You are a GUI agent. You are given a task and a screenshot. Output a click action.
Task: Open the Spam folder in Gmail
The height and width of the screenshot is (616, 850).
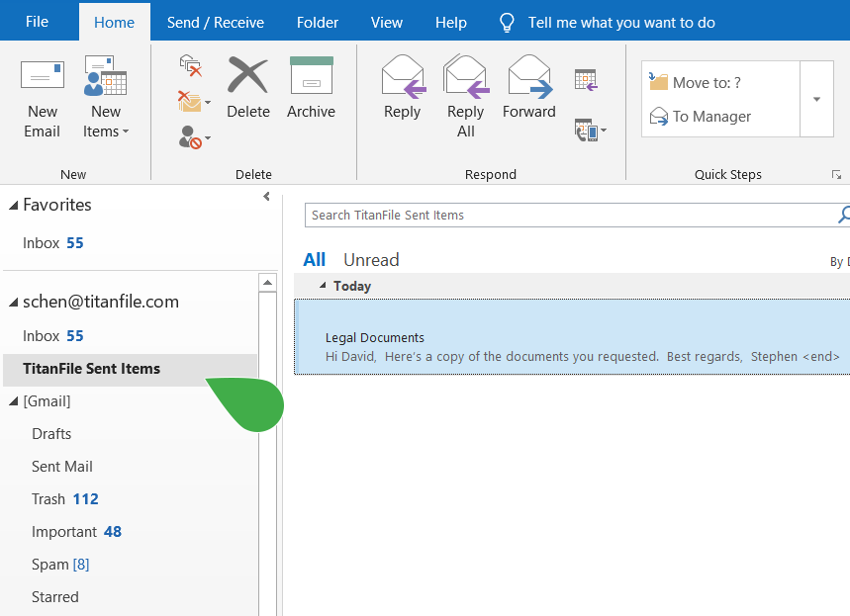52,564
